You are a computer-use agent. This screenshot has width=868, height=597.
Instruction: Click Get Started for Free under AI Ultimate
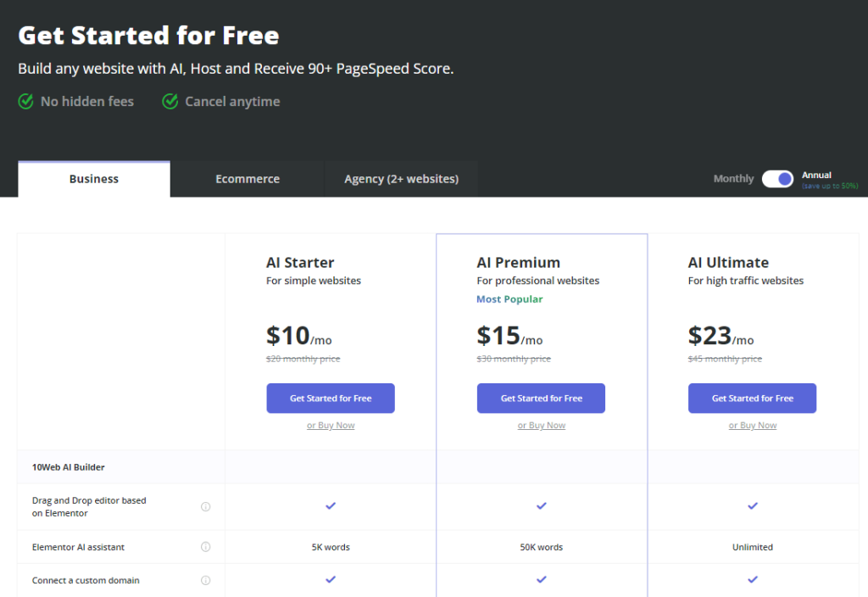point(752,398)
